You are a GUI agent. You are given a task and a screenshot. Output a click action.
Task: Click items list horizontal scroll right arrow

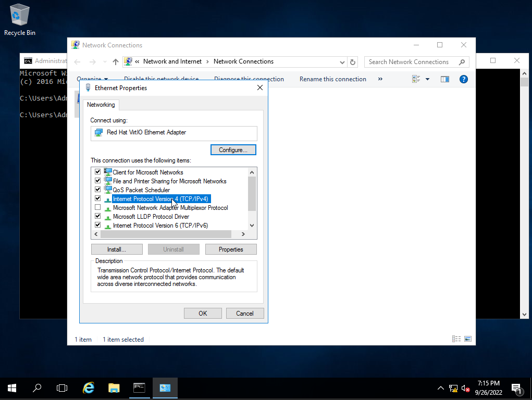(243, 234)
